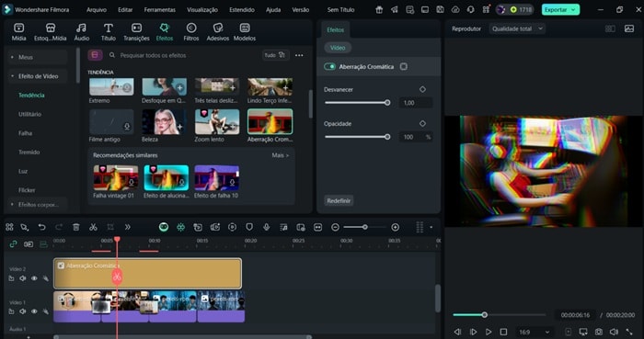This screenshot has width=644, height=339.
Task: Hide the Vídeo 1 track with eye icon
Action: 34,311
